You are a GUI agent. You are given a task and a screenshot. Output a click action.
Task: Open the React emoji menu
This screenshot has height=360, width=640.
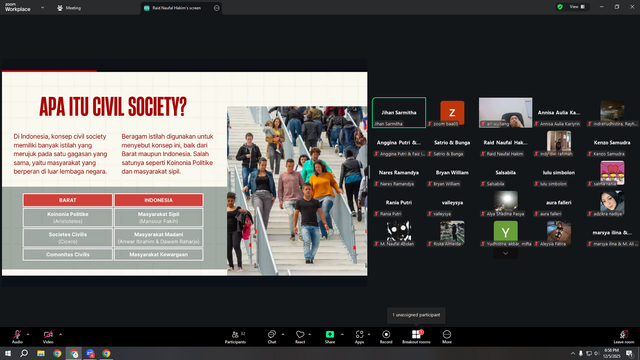pos(300,337)
